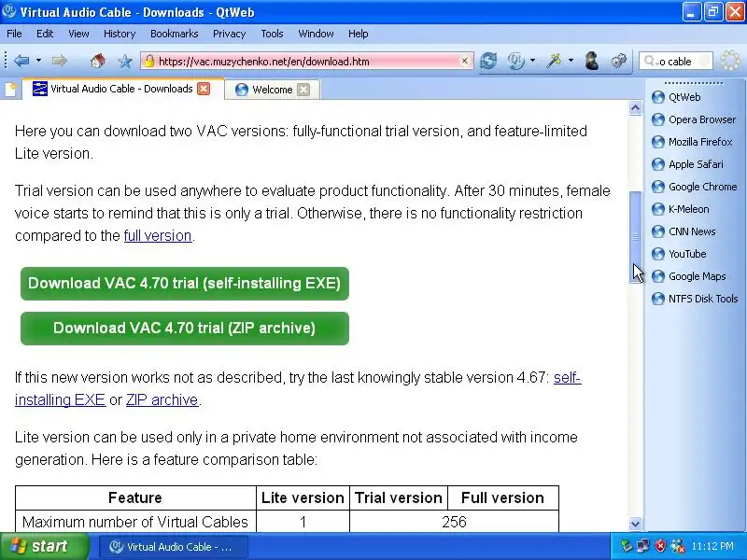This screenshot has width=747, height=560.
Task: Open the Google Chrome sidebar bookmark
Action: (694, 187)
